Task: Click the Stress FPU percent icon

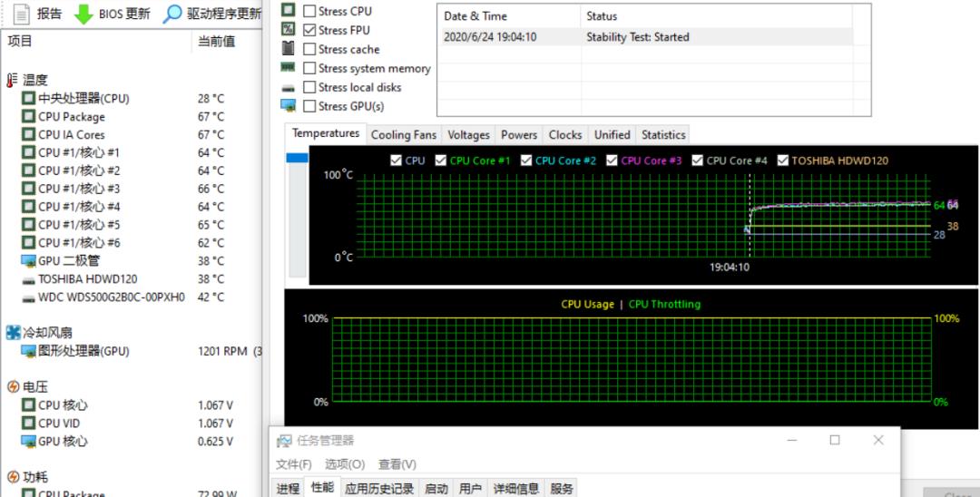Action: tap(289, 29)
